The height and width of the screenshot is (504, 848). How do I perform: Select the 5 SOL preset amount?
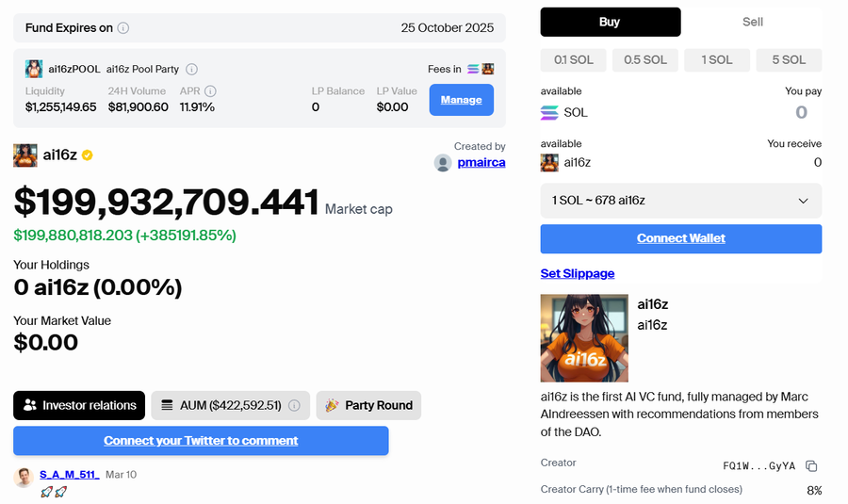[x=789, y=60]
